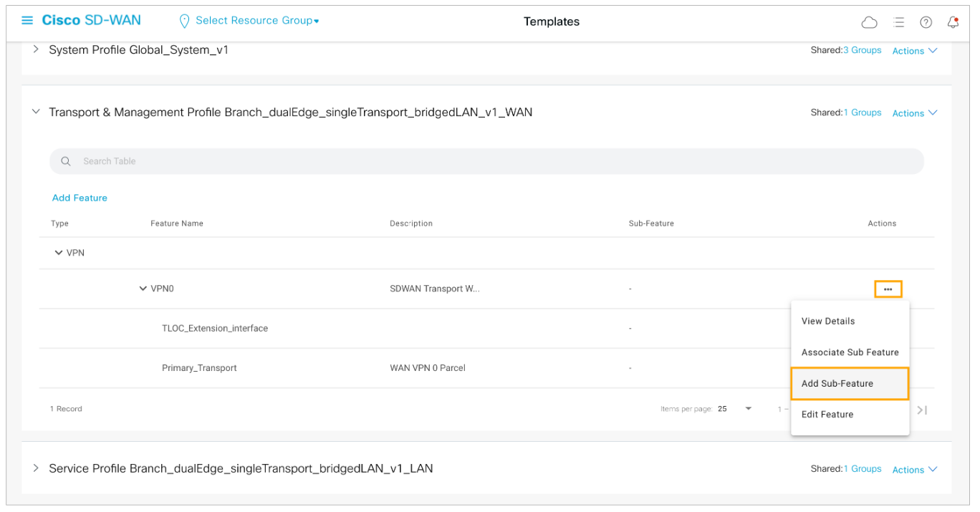This screenshot has height=512, width=980.
Task: Collapse the VPN0 feature row
Action: tap(143, 289)
